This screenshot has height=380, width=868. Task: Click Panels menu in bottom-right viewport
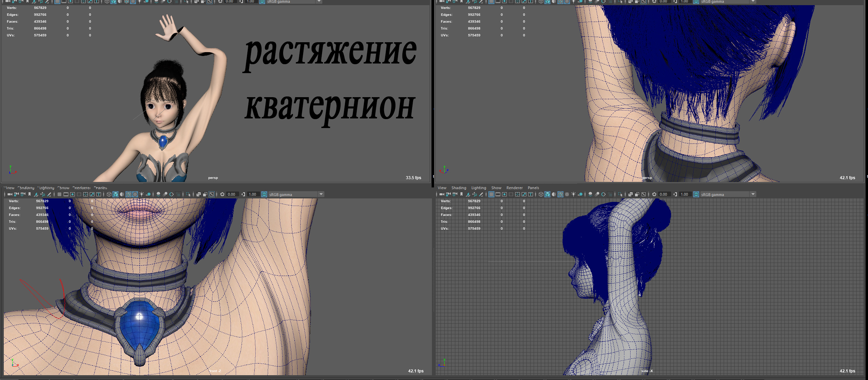click(x=533, y=188)
